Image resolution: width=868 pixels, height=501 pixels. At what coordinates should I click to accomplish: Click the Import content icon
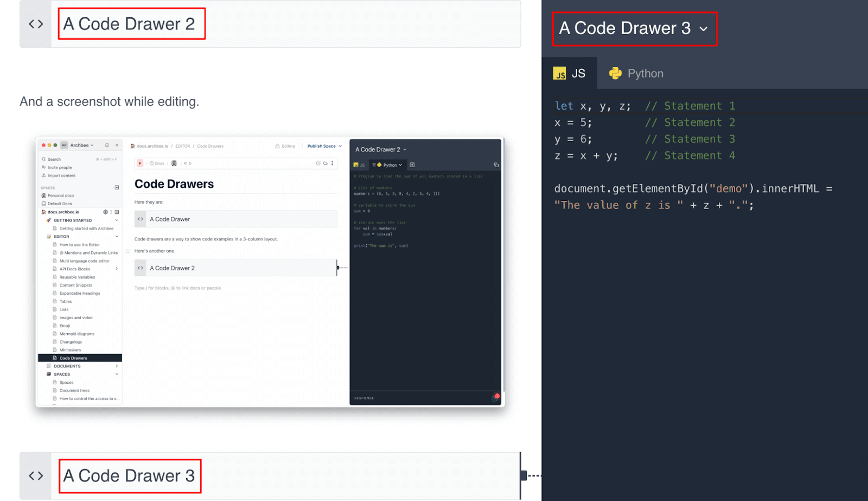coord(43,175)
